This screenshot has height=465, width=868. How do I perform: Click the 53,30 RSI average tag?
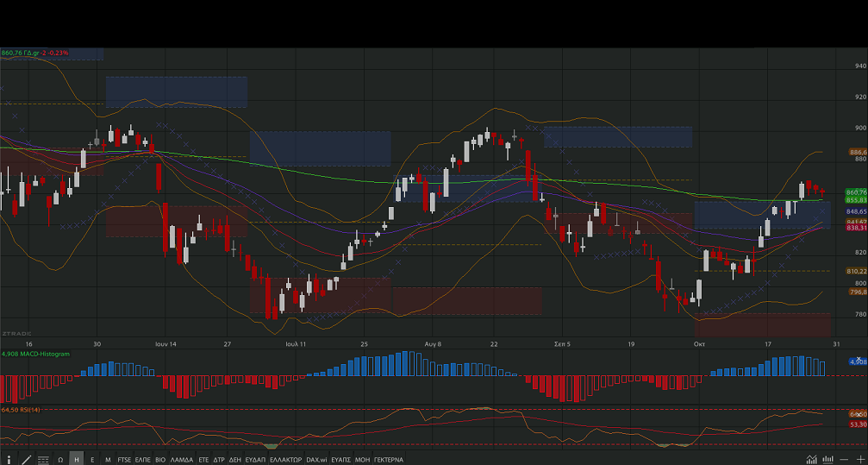858,424
